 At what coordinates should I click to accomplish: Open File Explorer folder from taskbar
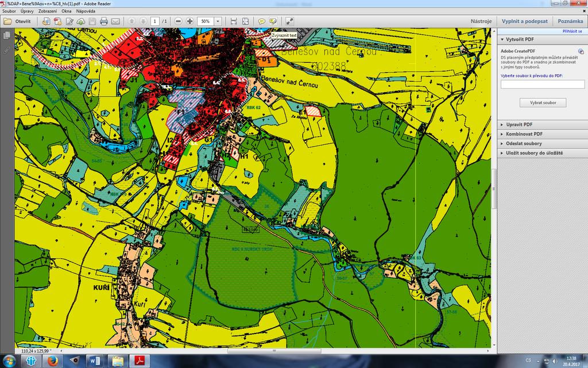117,361
